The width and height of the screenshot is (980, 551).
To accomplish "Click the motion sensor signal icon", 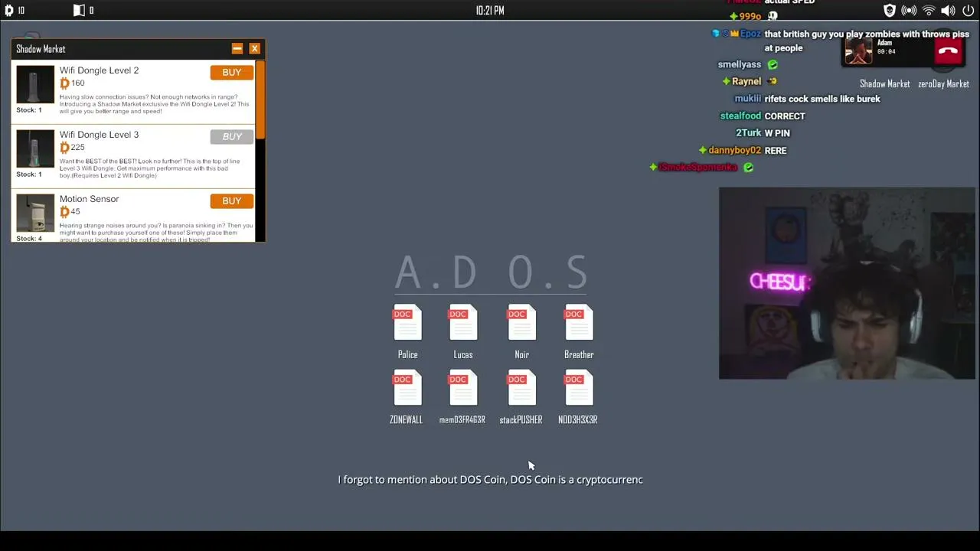I will [x=909, y=10].
